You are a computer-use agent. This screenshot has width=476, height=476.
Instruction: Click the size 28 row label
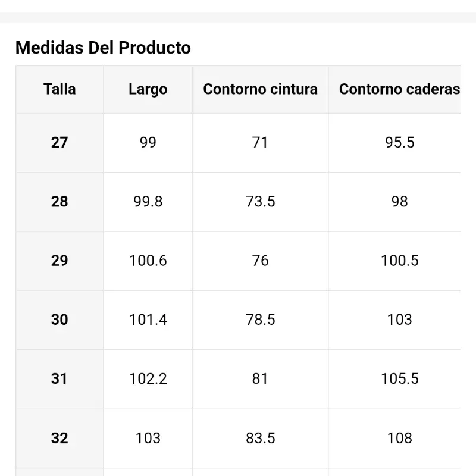(x=59, y=202)
